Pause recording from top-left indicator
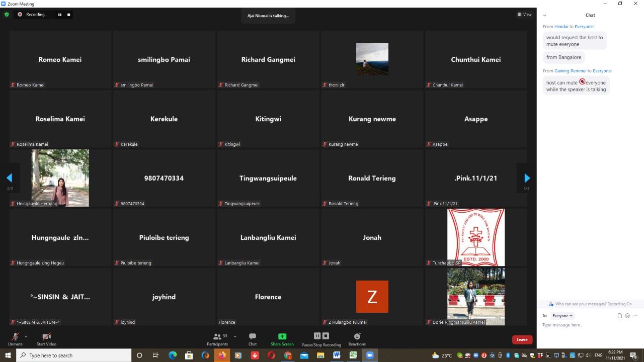 tap(60, 15)
